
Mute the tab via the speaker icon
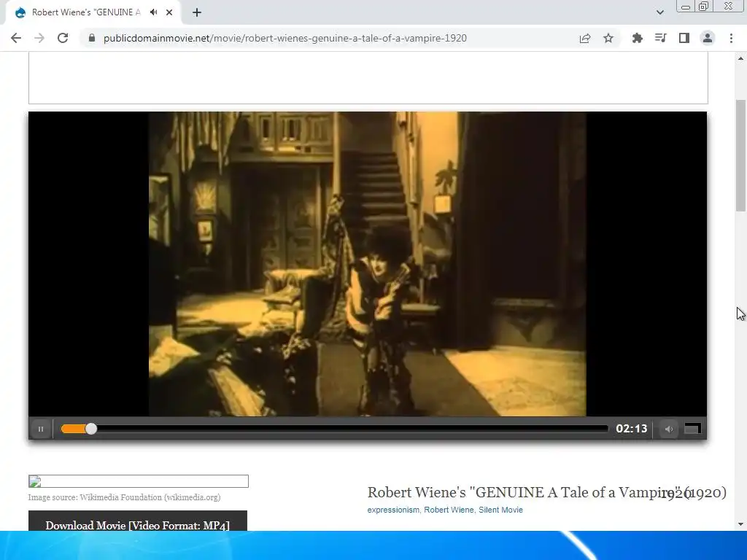coord(153,12)
